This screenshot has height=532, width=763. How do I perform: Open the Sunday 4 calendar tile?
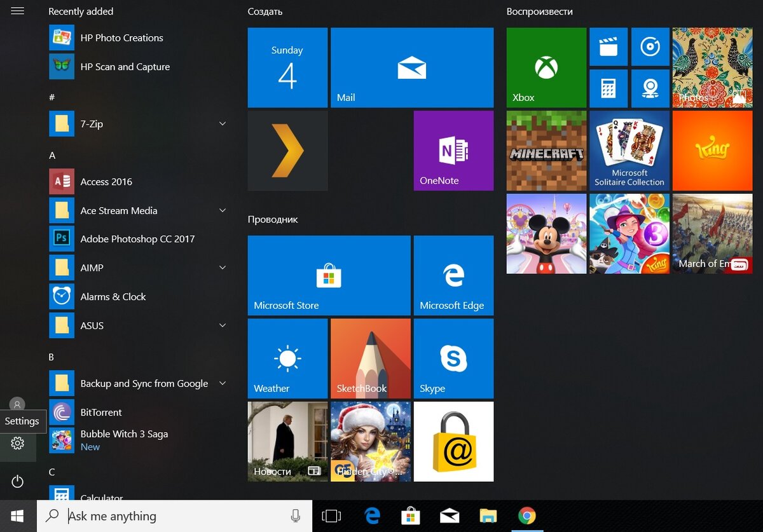(x=287, y=67)
